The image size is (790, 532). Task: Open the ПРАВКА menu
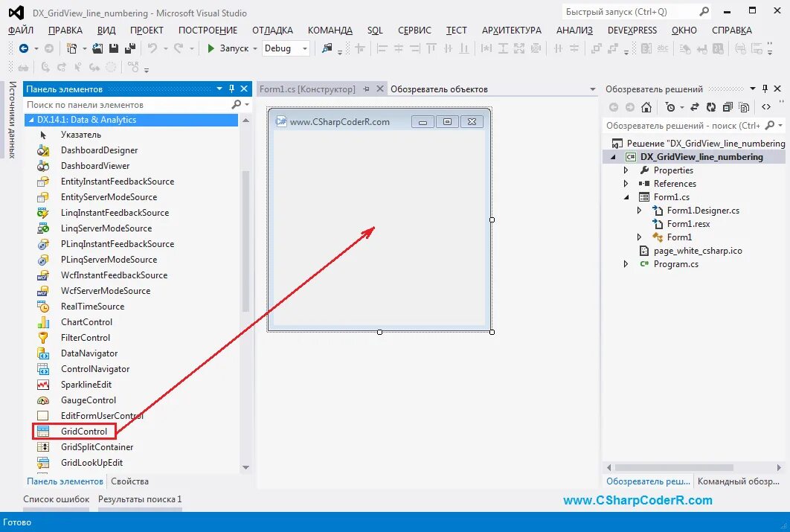(x=65, y=31)
